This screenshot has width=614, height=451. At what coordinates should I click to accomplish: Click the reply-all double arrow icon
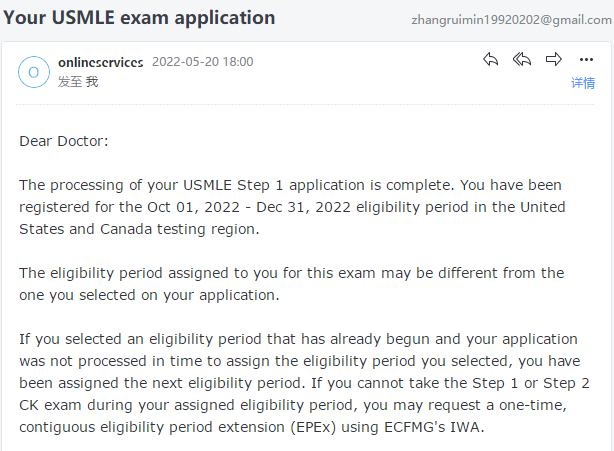(x=522, y=60)
